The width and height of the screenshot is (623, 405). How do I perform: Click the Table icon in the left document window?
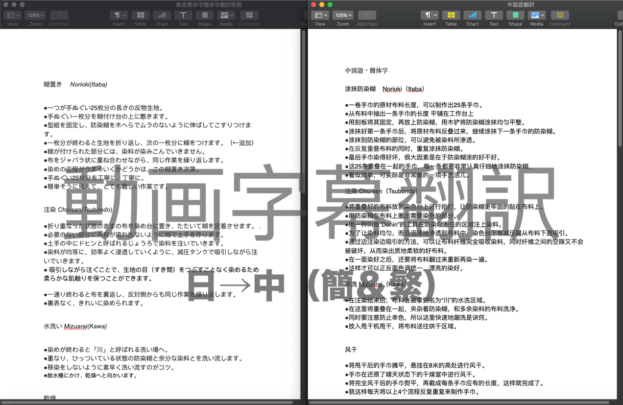tap(139, 17)
